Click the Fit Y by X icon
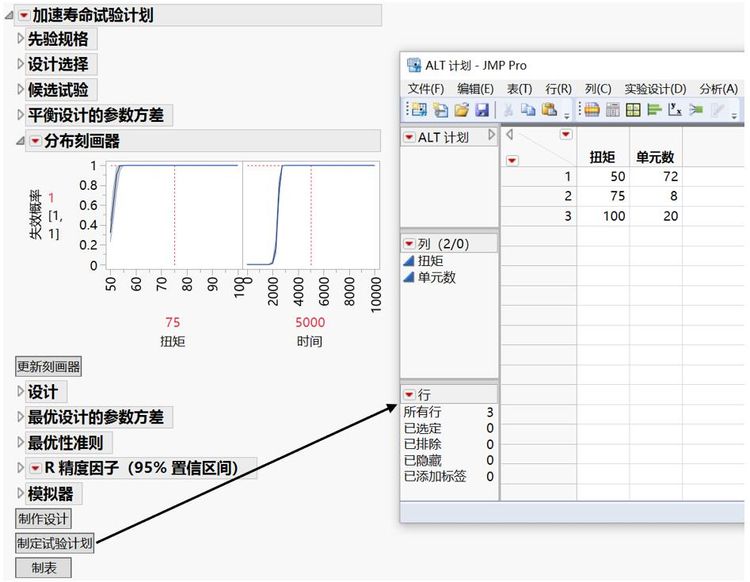The image size is (750, 582). [x=675, y=110]
